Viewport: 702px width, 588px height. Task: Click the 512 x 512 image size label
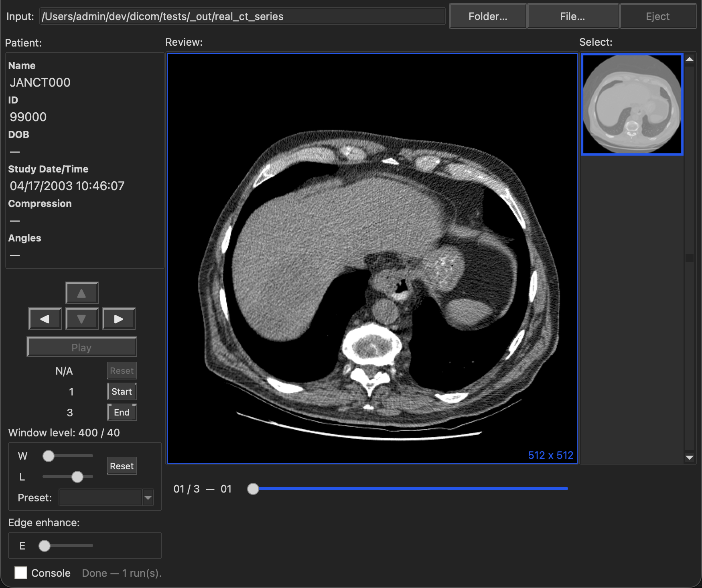tap(550, 455)
